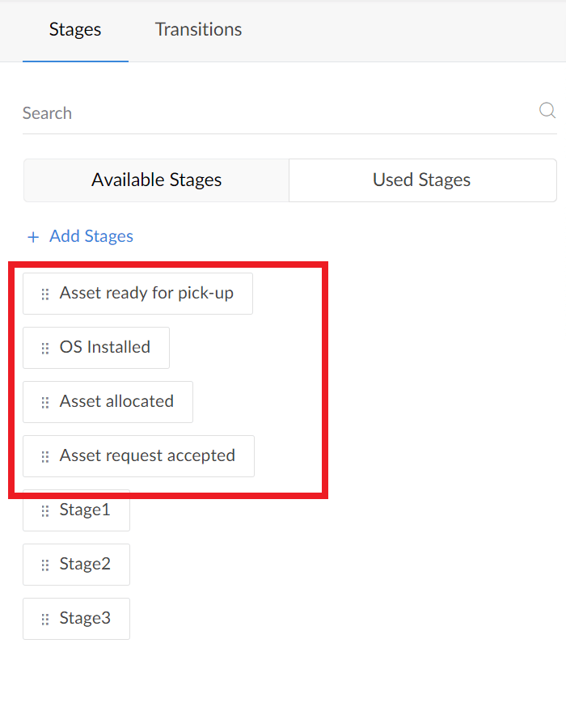Click drag handle beside Asset allocated
The width and height of the screenshot is (566, 728).
coord(45,403)
